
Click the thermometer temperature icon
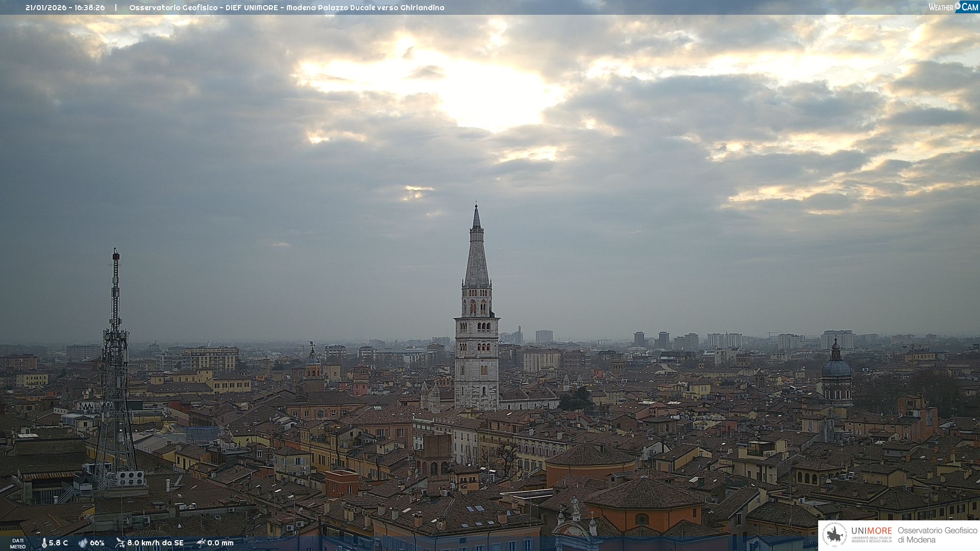[x=44, y=543]
